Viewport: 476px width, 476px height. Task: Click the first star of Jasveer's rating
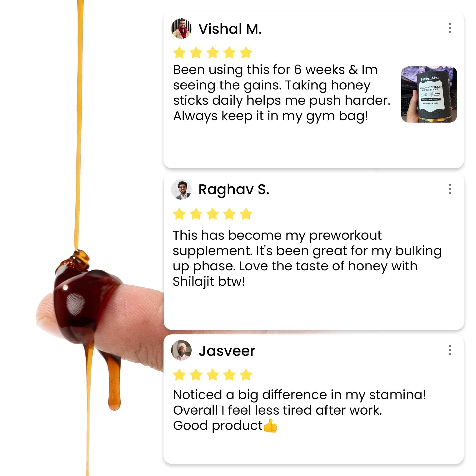point(179,375)
